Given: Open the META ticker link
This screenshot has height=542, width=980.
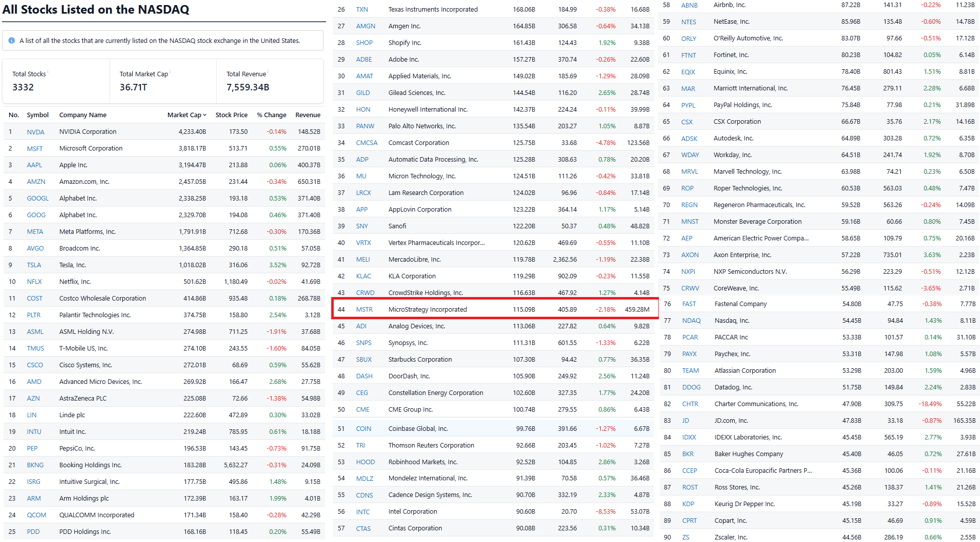Looking at the screenshot, I should 35,232.
